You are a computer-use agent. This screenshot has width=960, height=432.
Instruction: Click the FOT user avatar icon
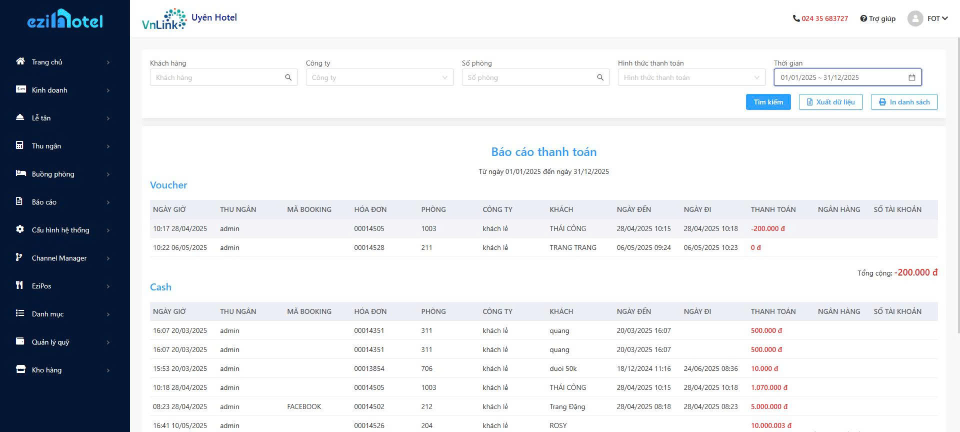[915, 18]
